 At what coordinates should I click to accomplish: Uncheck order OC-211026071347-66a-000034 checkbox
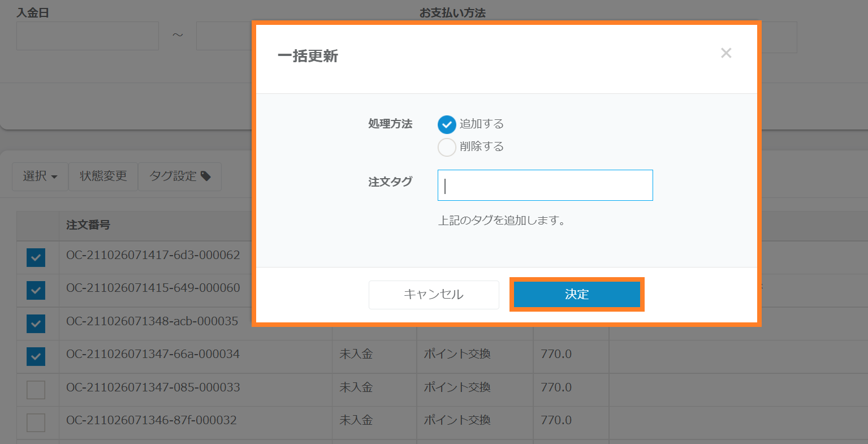[36, 356]
